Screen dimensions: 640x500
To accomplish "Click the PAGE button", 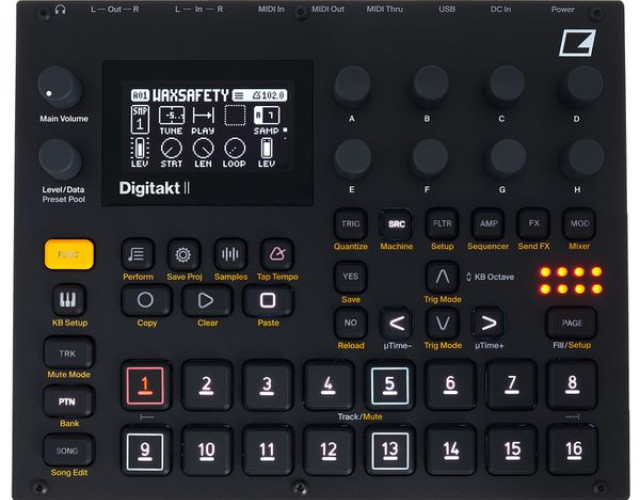I will [x=571, y=323].
